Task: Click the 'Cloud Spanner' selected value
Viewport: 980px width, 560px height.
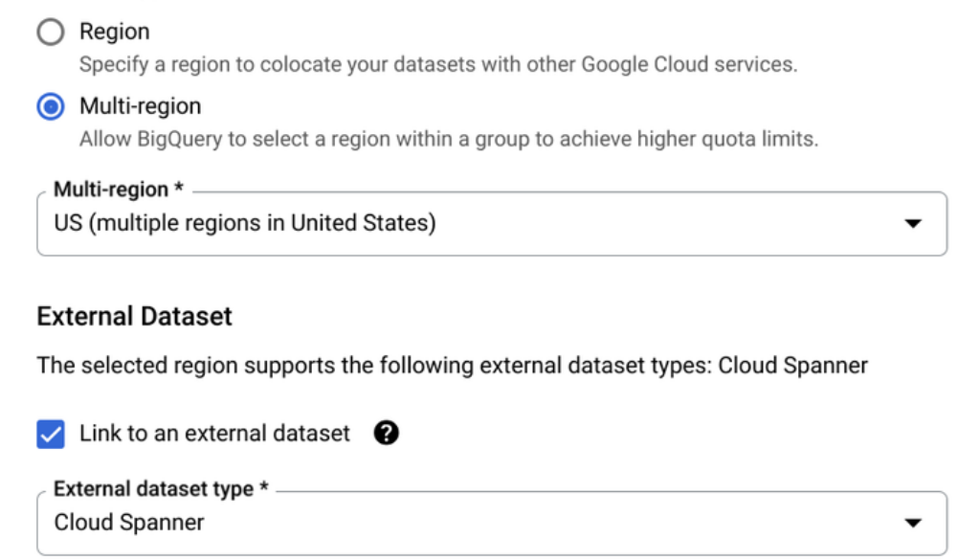Action: pyautogui.click(x=129, y=523)
